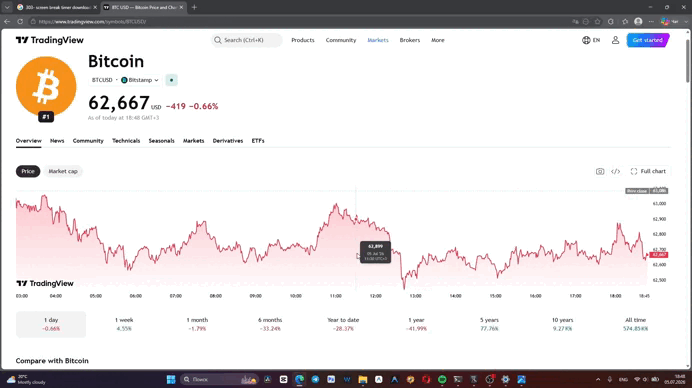This screenshot has height=388, width=692.
Task: Open Spotify from the taskbar
Action: [x=442, y=379]
